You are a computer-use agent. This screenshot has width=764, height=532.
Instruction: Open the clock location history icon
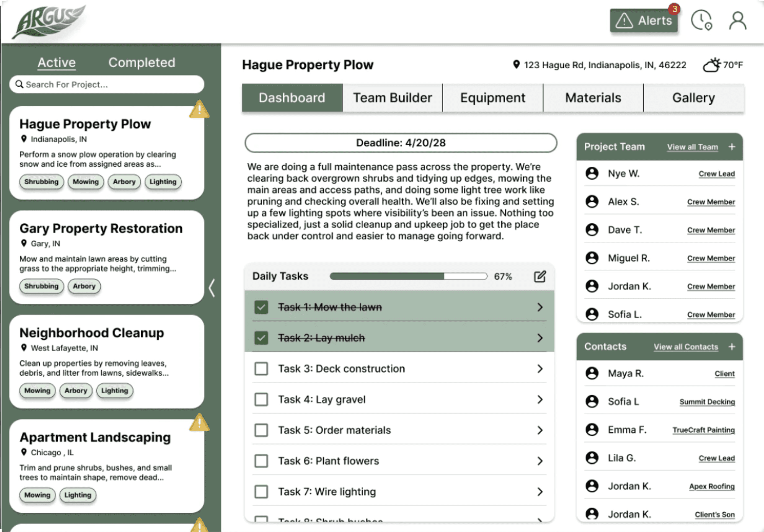point(702,21)
